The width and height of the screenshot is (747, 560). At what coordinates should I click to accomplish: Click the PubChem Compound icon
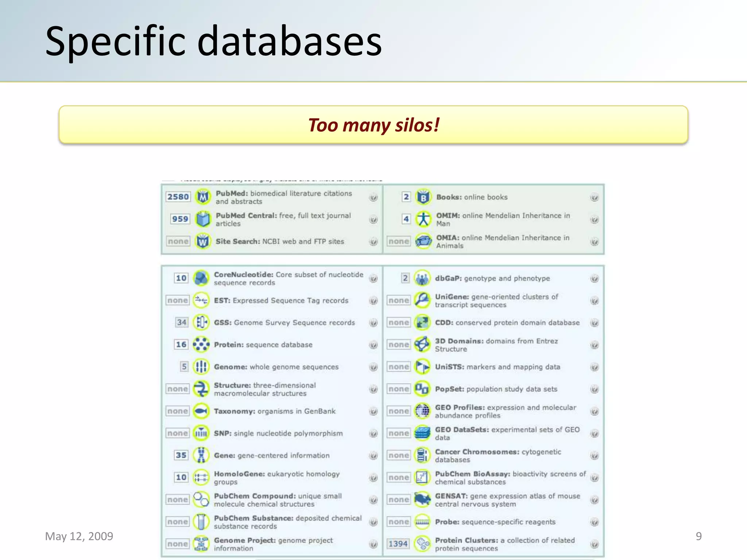(201, 499)
